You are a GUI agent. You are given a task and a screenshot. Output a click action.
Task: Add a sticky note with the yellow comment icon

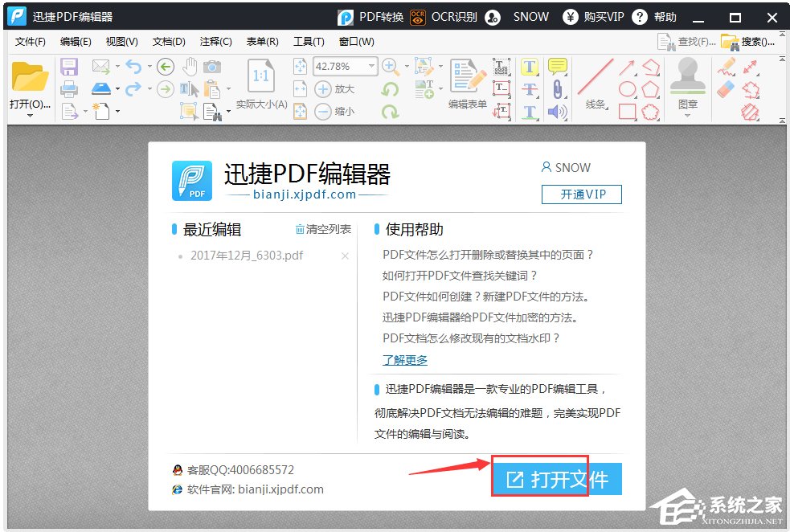[x=557, y=67]
